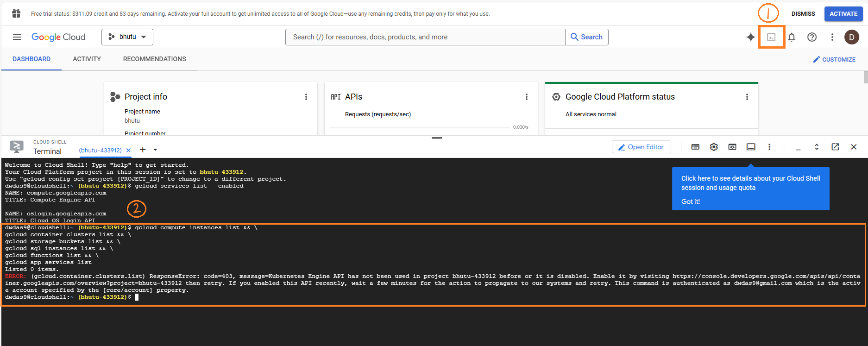Open the user account avatar D

pos(852,37)
